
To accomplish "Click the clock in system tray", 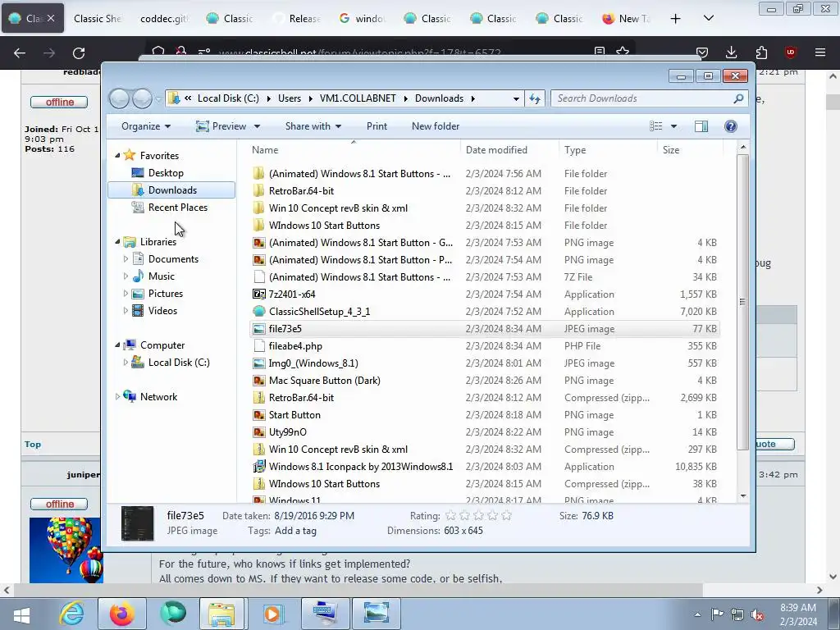I will pyautogui.click(x=798, y=614).
